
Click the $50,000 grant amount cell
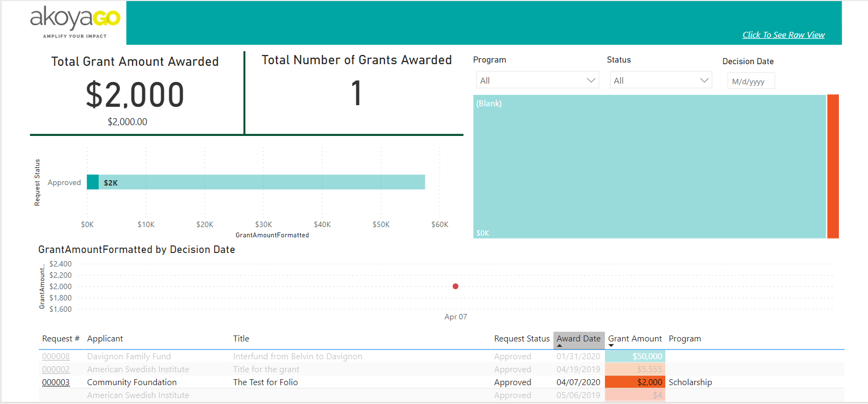pyautogui.click(x=635, y=357)
